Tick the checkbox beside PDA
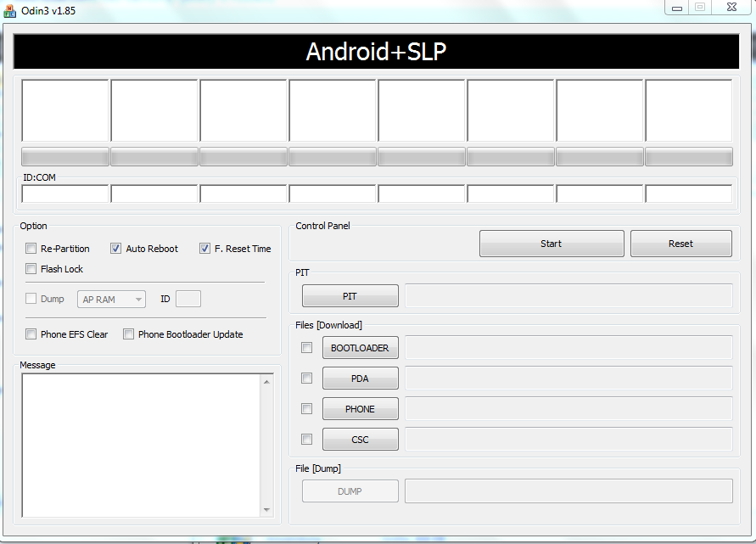This screenshot has width=756, height=544. [306, 379]
